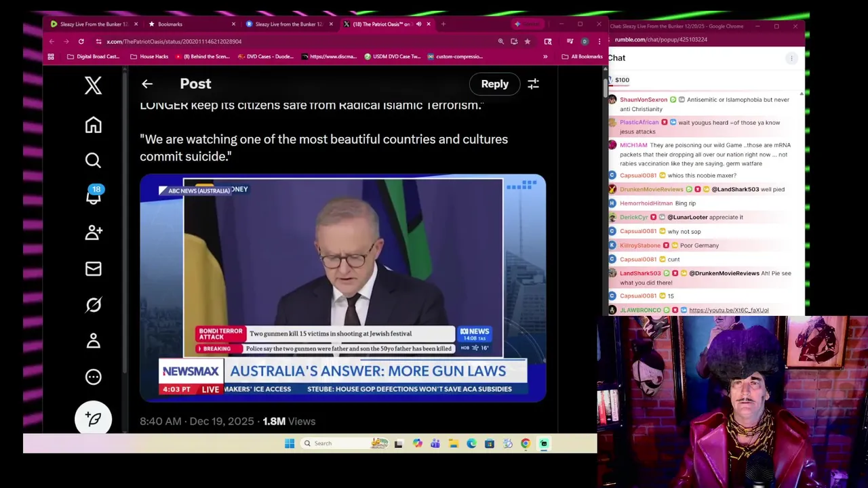Viewport: 868px width, 488px height.
Task: Open KilroyStabone's username in chat
Action: 640,245
